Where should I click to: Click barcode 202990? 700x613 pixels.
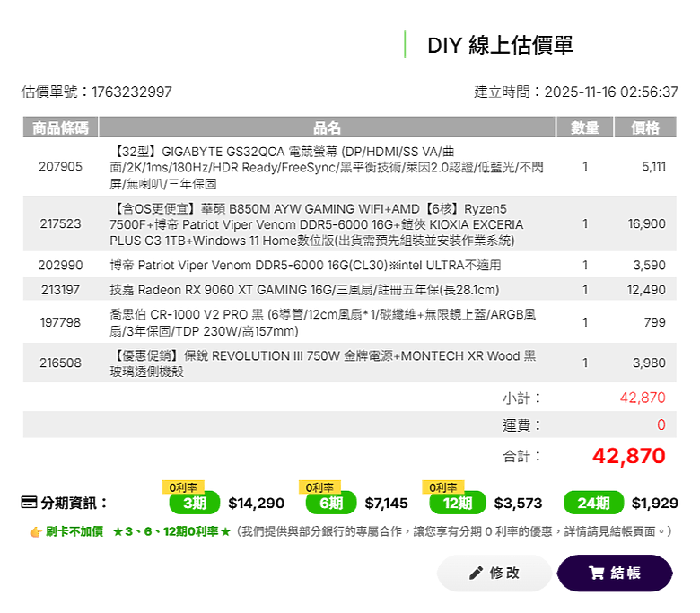(61, 265)
